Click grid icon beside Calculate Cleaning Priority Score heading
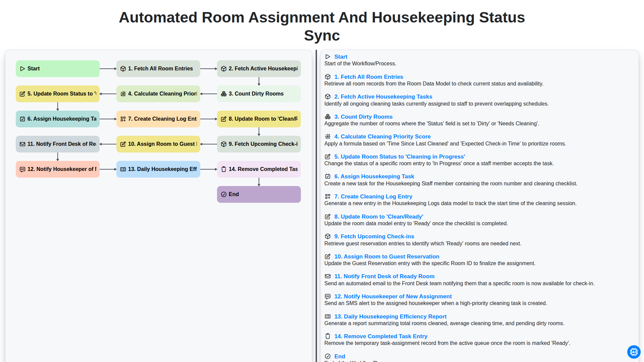Image resolution: width=644 pixels, height=362 pixels. (328, 136)
